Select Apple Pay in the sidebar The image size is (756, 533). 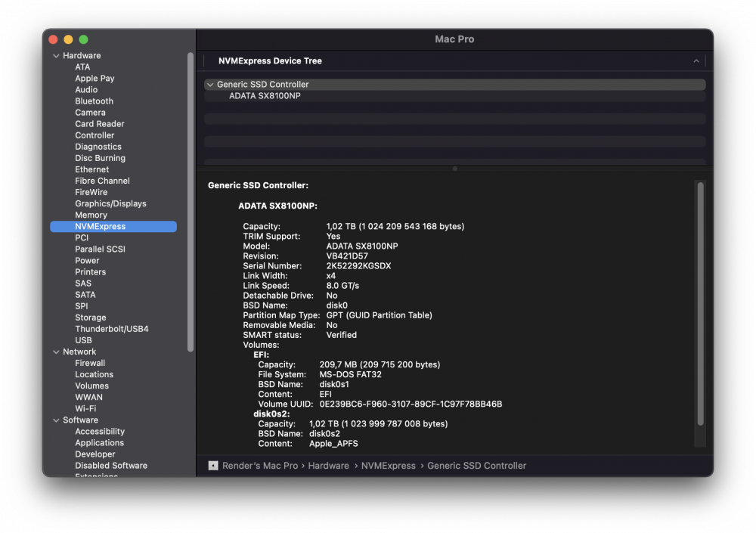coord(94,78)
